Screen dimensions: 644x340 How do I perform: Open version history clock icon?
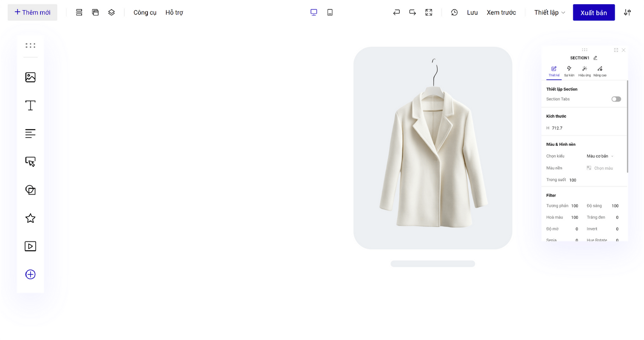pyautogui.click(x=454, y=12)
